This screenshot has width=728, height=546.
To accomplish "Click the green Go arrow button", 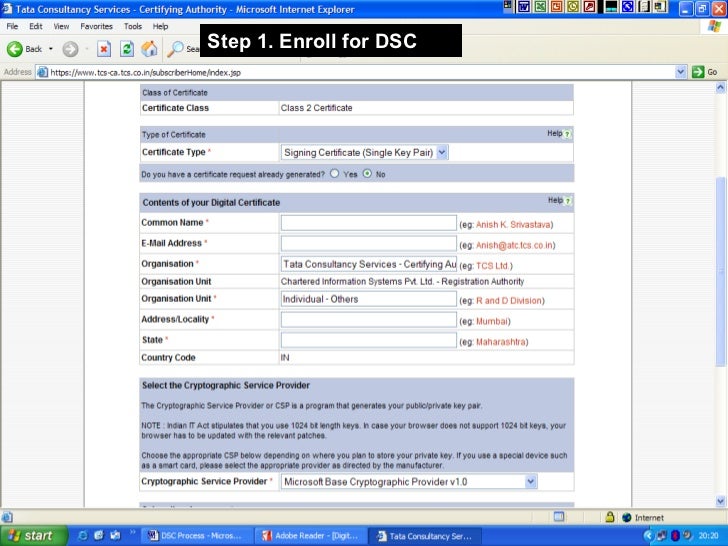I will click(698, 72).
